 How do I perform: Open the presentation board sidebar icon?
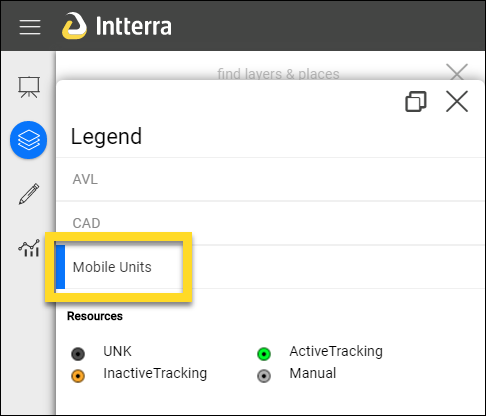29,87
